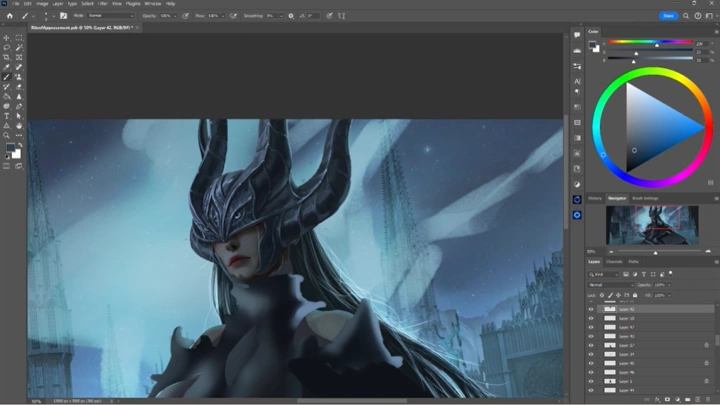The height and width of the screenshot is (405, 720).
Task: Hide Layer 42 visibility eye
Action: (x=591, y=309)
